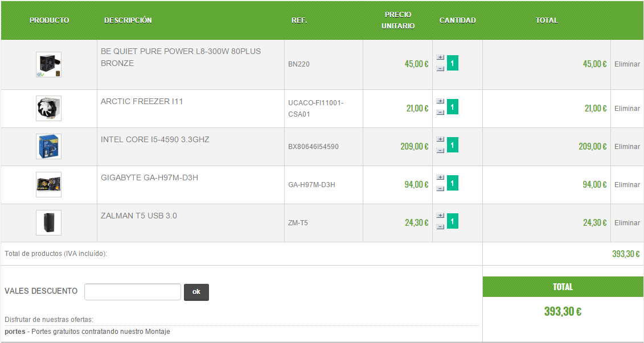
Task: Remove Be Quiet Pure Power with Eliminar
Action: coord(627,64)
